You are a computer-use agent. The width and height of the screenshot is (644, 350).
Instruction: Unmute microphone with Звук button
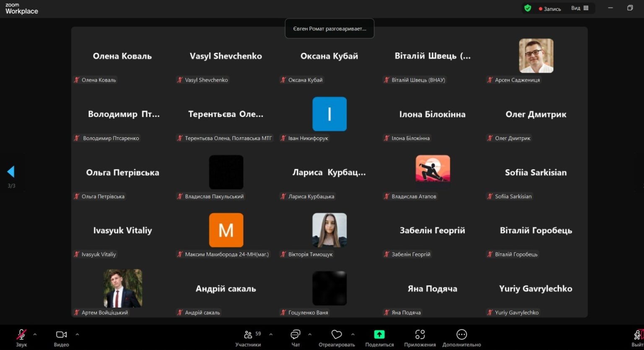21,337
